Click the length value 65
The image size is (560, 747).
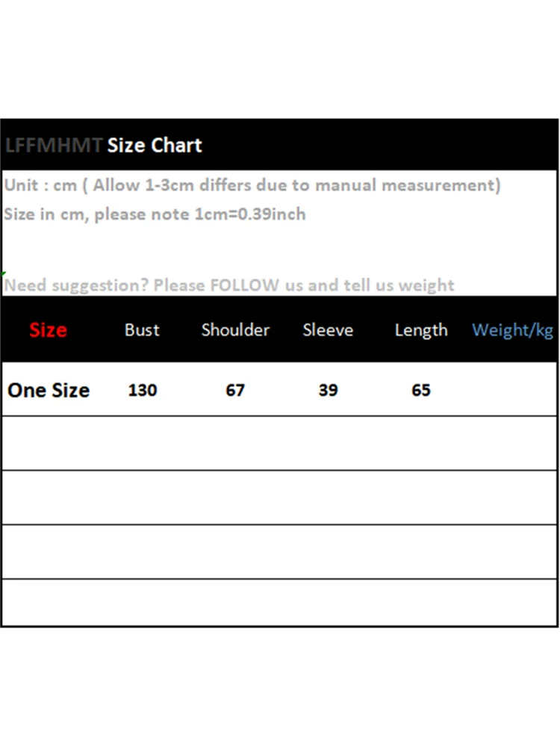[x=421, y=390]
